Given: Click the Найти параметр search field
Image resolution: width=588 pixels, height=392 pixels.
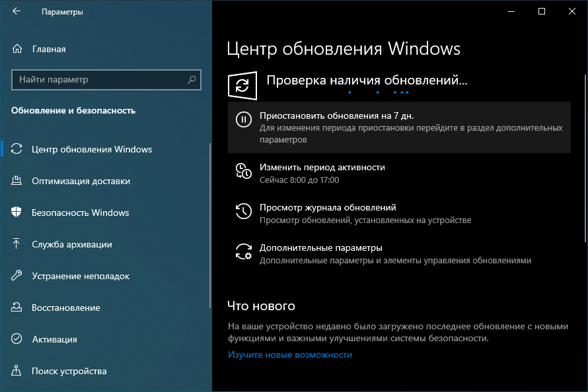Looking at the screenshot, I should pos(99,80).
